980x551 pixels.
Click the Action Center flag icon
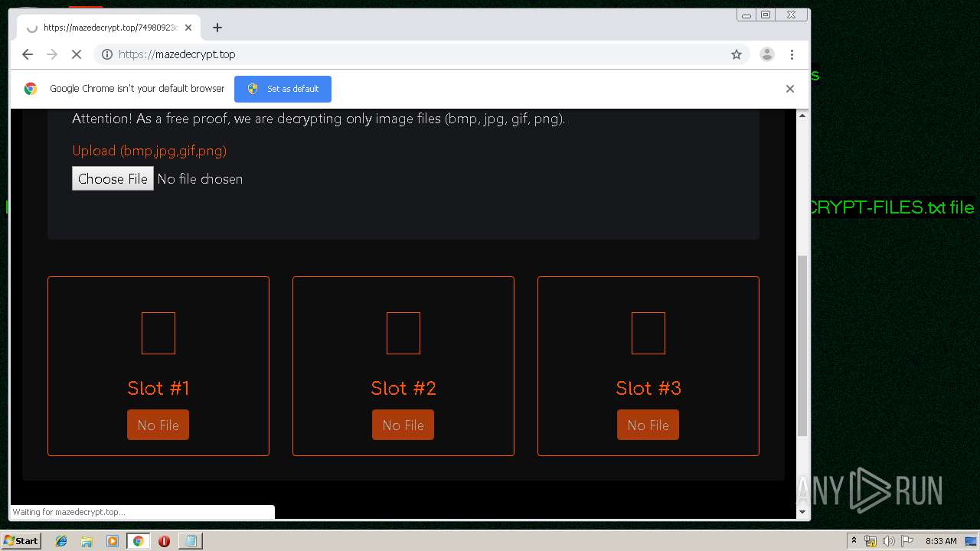point(906,541)
